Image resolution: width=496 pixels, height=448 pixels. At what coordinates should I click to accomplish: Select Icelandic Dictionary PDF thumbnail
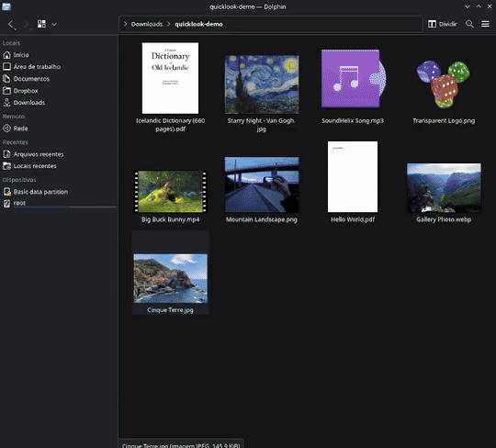(170, 78)
